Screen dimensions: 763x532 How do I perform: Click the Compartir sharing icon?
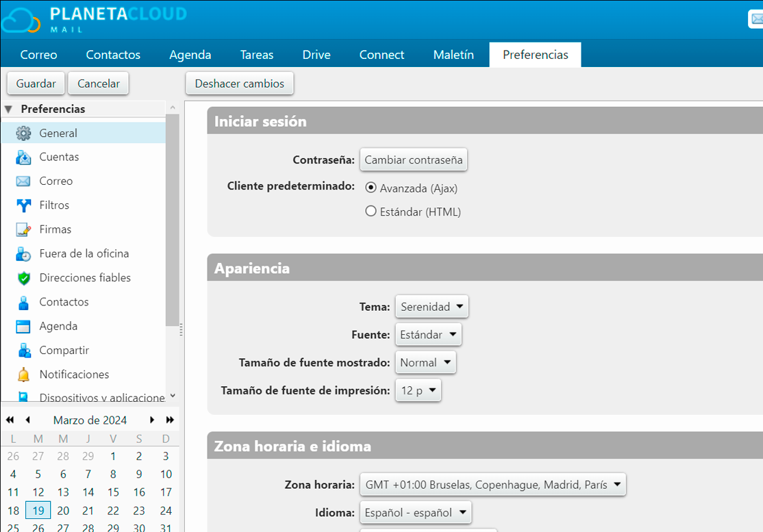tap(23, 351)
